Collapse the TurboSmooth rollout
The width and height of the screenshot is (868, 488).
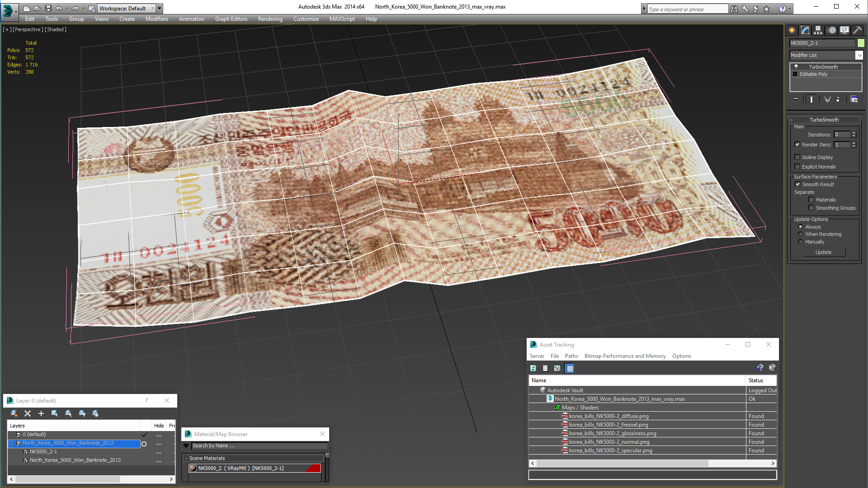(792, 120)
